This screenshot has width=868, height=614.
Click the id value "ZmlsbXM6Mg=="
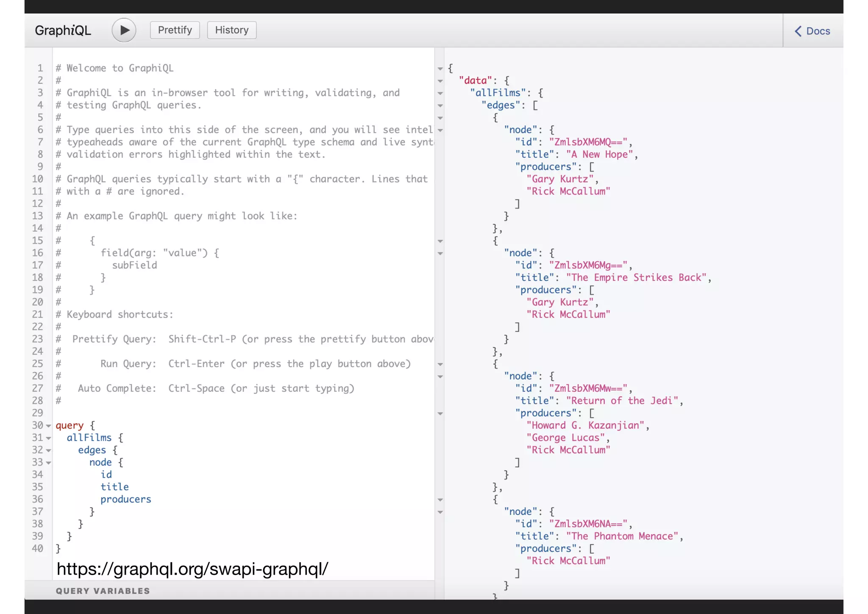tap(588, 265)
